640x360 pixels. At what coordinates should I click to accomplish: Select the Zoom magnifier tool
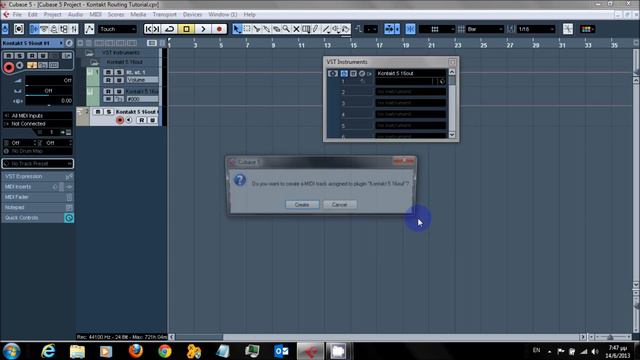click(x=286, y=29)
